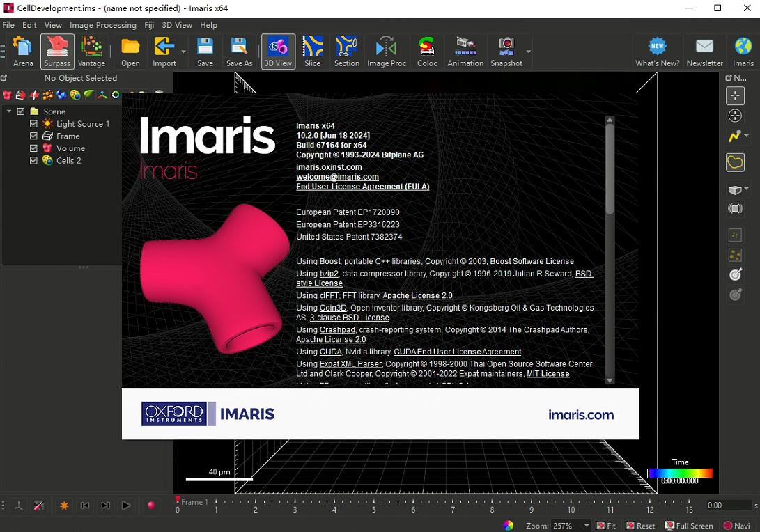Open the Arena view
Screen dimensions: 760x532
click(x=23, y=52)
